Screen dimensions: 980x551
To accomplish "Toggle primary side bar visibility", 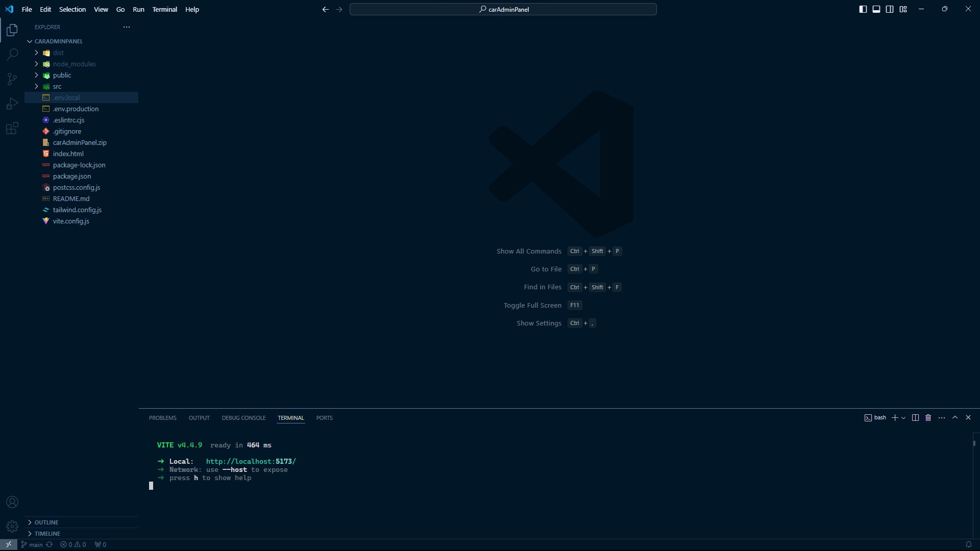I will 863,9.
